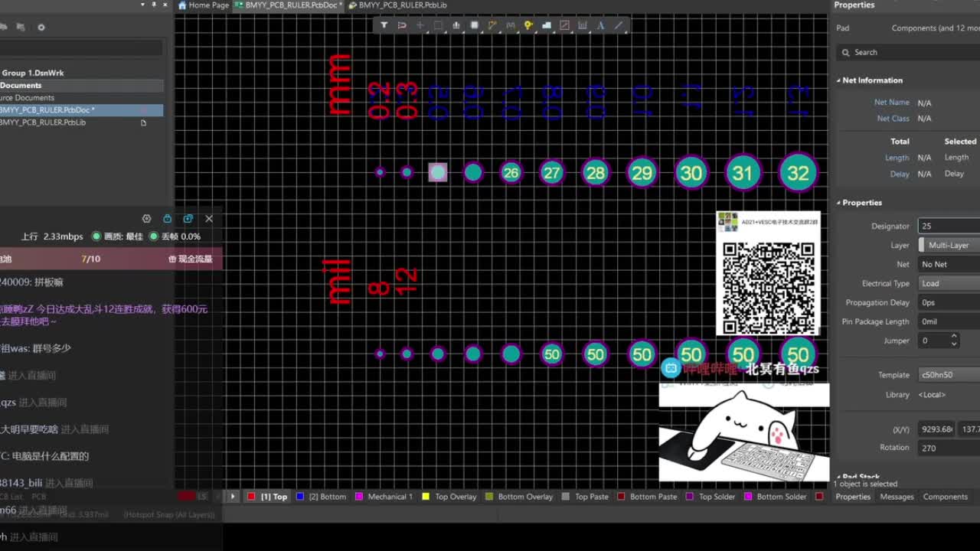Click the keepout region toolbar icon
The width and height of the screenshot is (980, 551).
[564, 25]
